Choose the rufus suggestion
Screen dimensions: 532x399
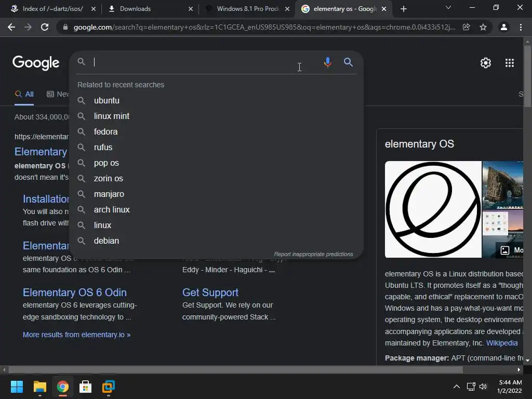pos(217,147)
